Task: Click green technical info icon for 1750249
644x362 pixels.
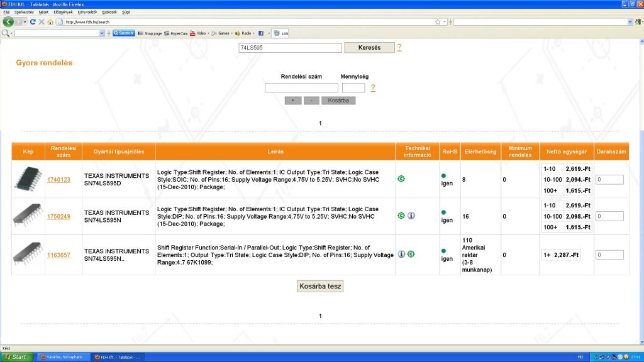Action: (x=401, y=216)
